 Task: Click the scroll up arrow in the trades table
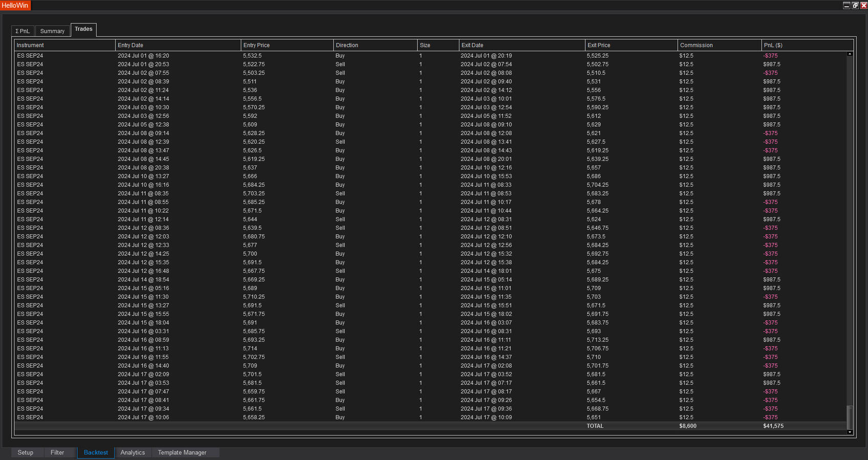tap(850, 54)
